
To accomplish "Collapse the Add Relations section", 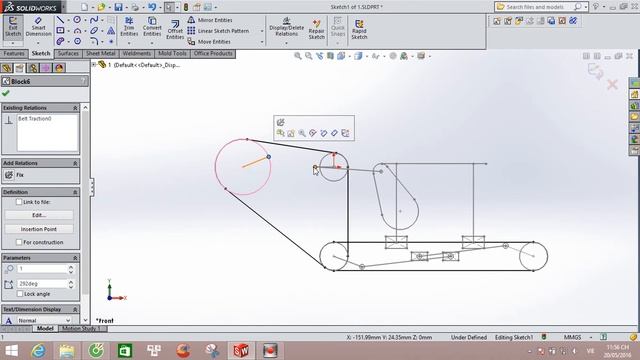I will click(75, 163).
